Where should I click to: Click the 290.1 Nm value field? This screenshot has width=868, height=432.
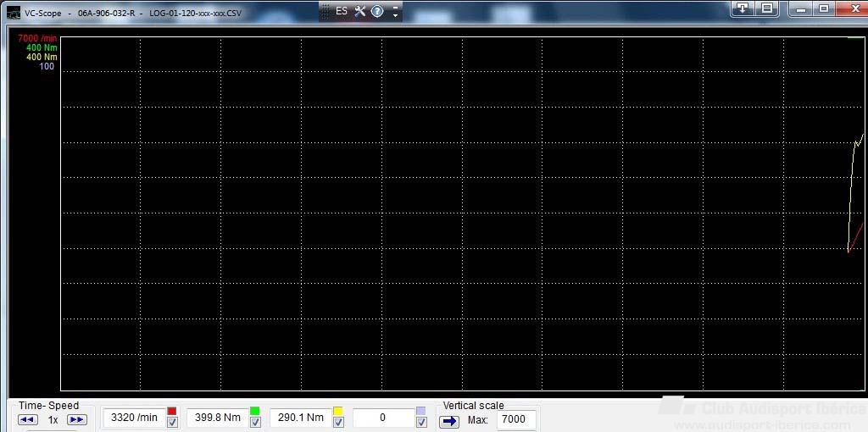point(300,418)
